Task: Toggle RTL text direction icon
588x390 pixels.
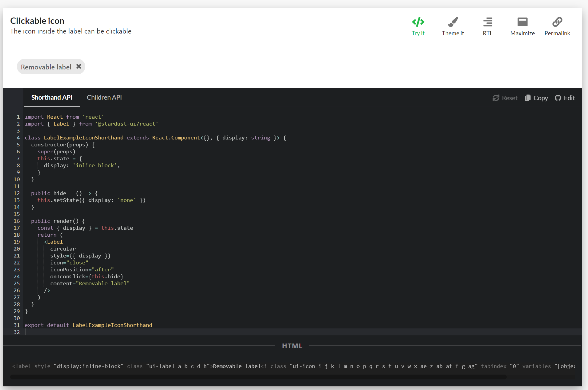Action: click(x=487, y=22)
